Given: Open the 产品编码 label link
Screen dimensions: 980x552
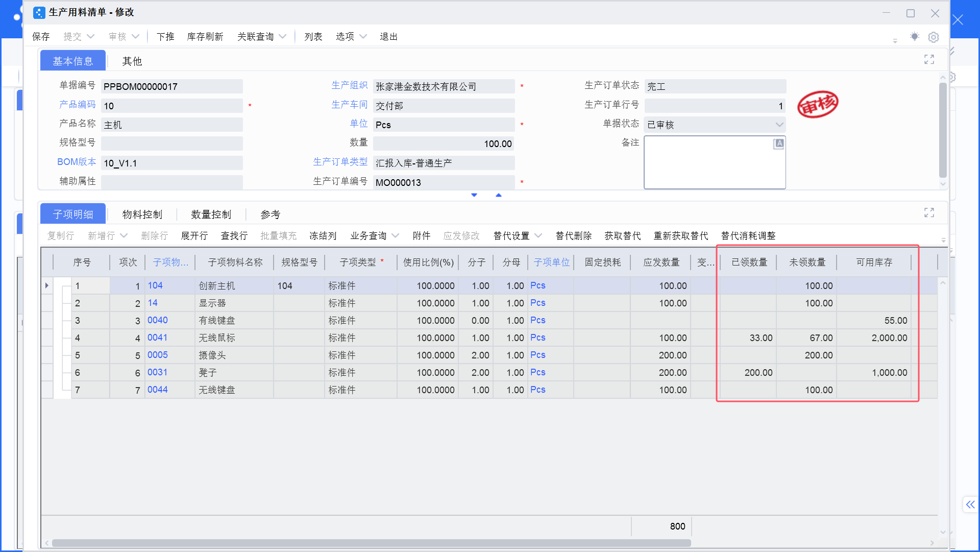Looking at the screenshot, I should coord(78,105).
